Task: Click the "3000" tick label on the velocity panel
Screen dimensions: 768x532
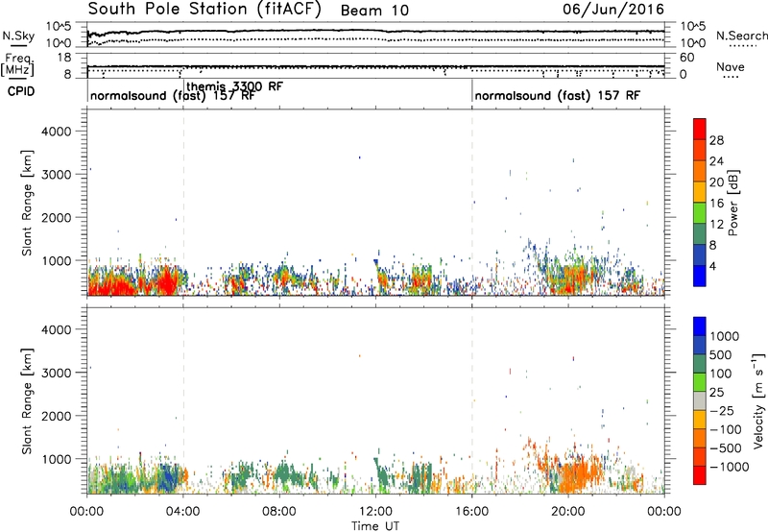Action: pos(56,373)
